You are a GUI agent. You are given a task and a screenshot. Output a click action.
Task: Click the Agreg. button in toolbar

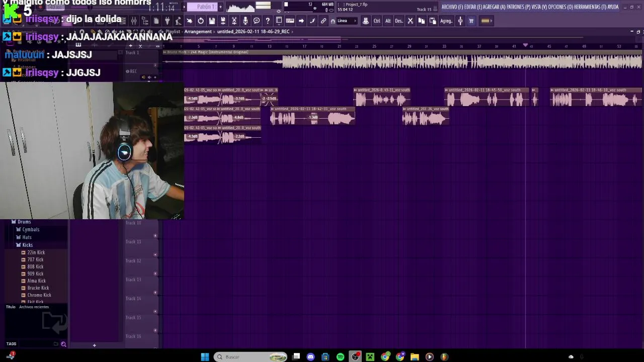[x=446, y=21]
